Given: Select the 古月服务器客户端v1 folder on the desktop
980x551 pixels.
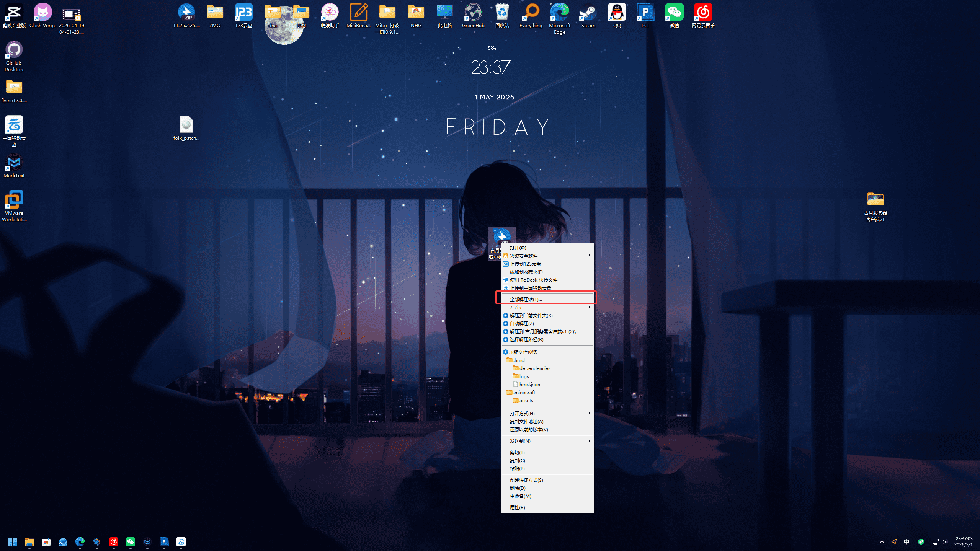Looking at the screenshot, I should [x=875, y=207].
